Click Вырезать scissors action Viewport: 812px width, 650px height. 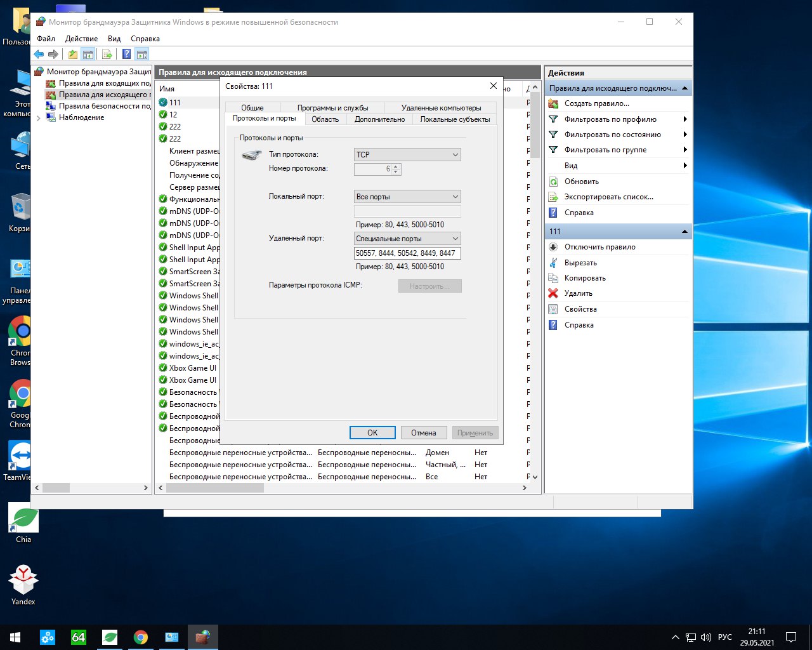point(553,263)
